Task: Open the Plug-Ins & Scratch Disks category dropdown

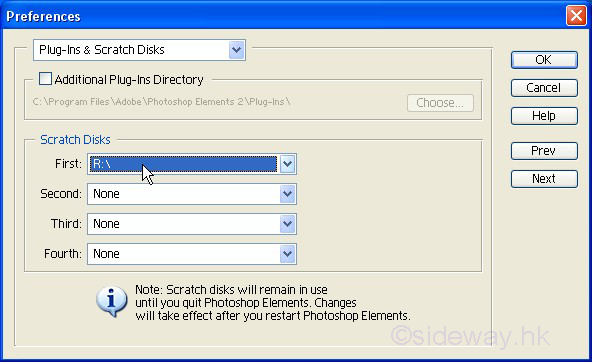Action: point(139,50)
